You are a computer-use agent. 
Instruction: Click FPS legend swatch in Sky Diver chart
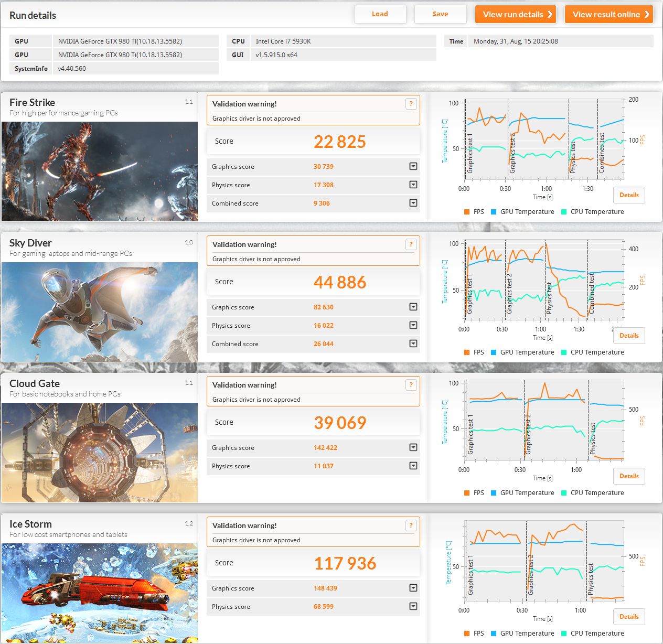[x=467, y=352]
